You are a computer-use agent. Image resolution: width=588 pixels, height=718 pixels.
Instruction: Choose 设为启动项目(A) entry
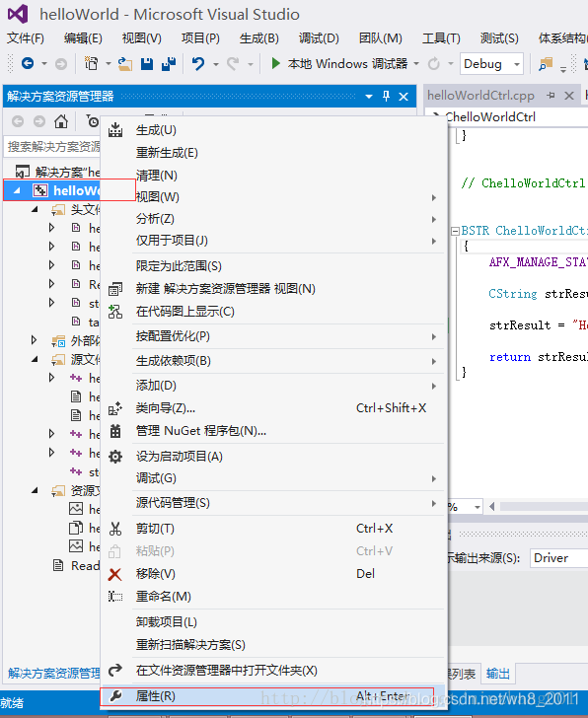click(273, 456)
